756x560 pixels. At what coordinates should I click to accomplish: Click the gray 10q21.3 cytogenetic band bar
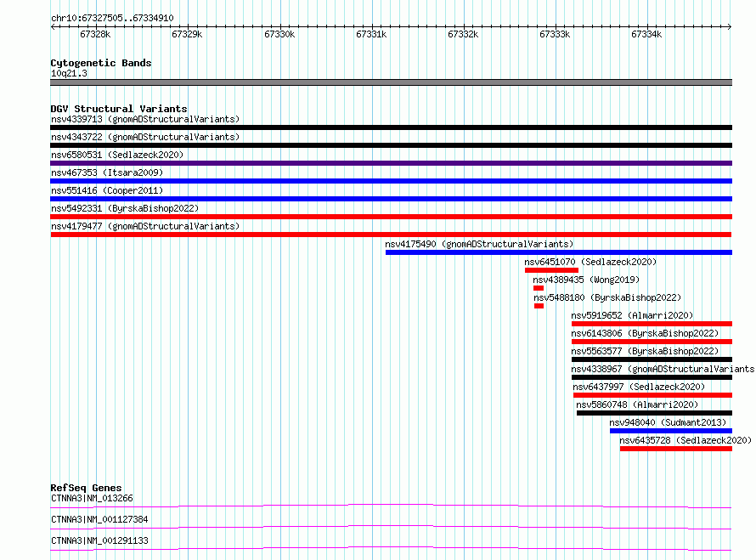tap(391, 82)
